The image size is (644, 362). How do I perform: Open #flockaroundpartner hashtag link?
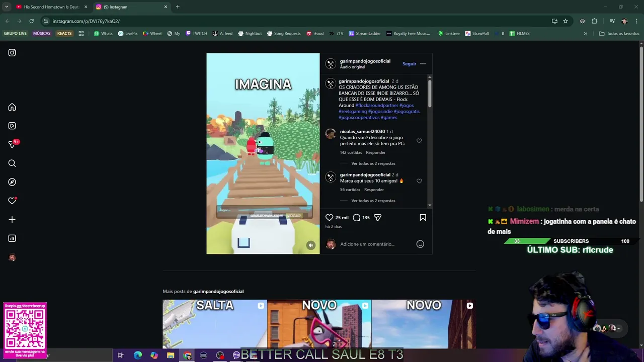(x=377, y=106)
